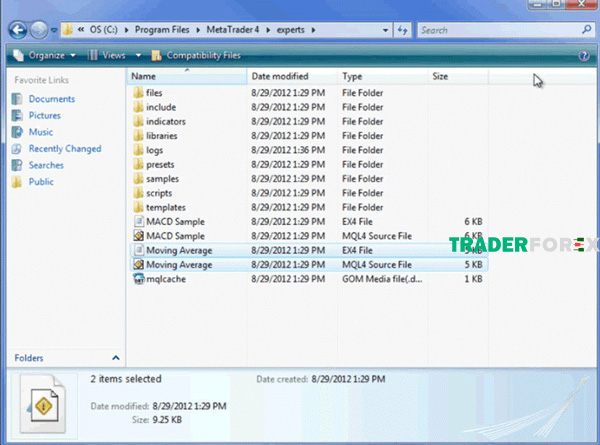
Task: Open Searches favorite link
Action: (46, 165)
